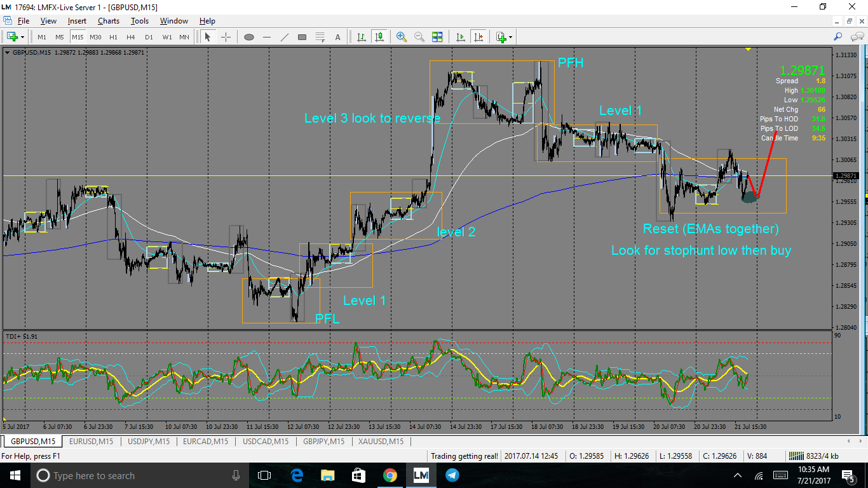Expand the new chart dropdown arrow
The width and height of the screenshot is (868, 488).
tap(23, 37)
